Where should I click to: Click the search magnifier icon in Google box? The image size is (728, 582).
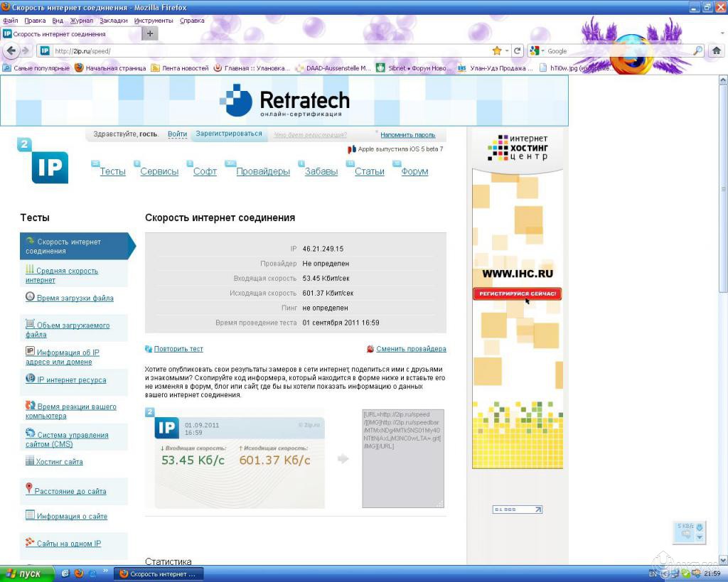[x=697, y=51]
